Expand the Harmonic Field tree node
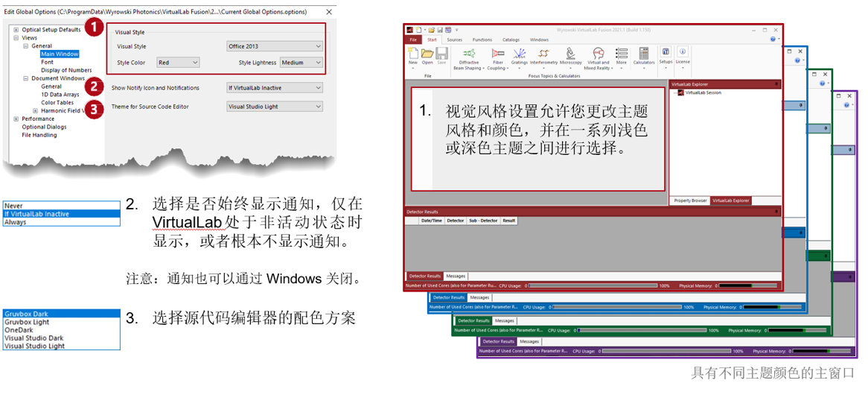Screen dimensions: 868x395 pos(35,110)
